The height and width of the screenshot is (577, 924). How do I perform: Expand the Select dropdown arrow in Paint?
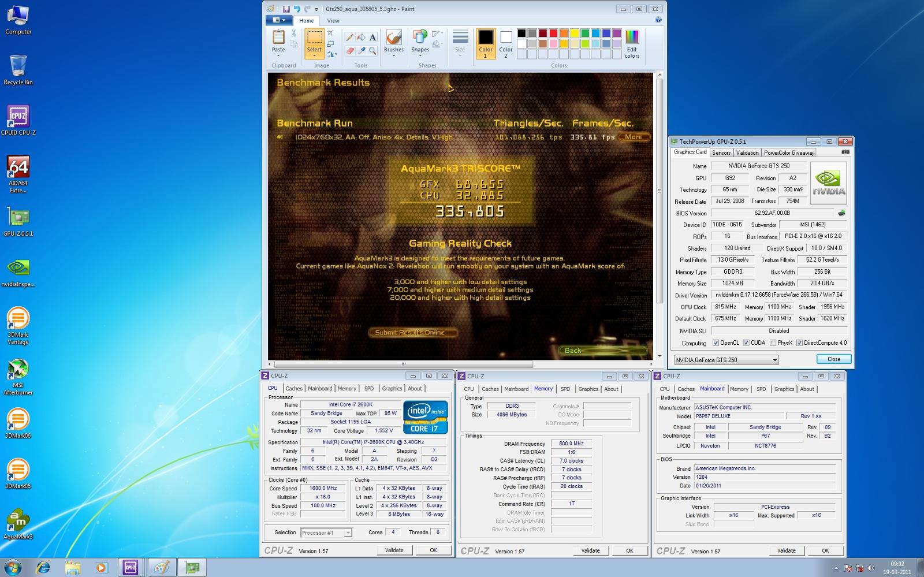coord(314,55)
